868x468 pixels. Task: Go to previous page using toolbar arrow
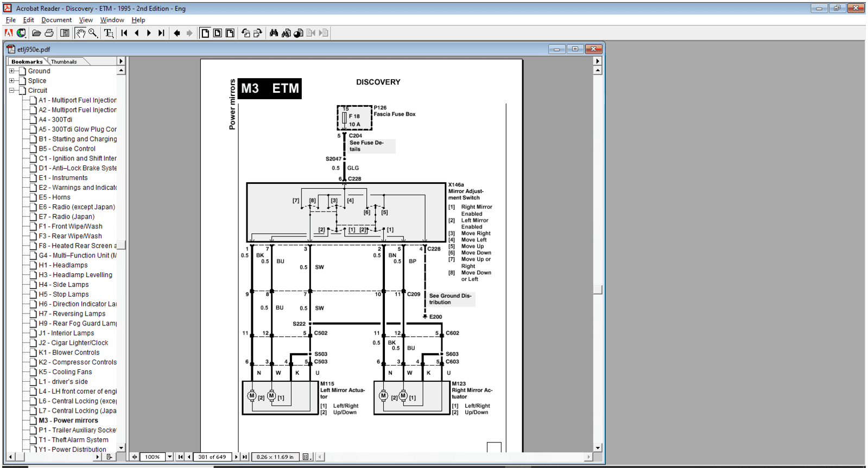[x=137, y=33]
